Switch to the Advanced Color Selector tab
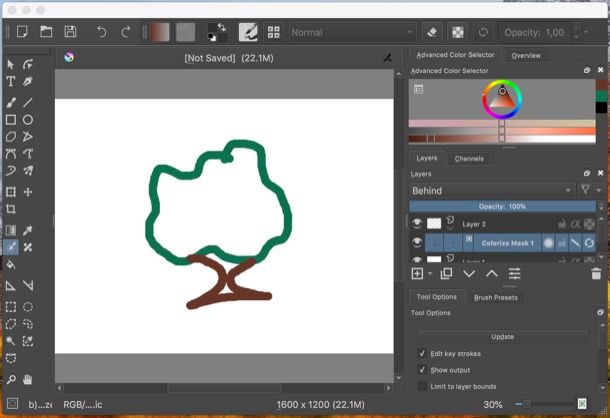 (x=455, y=55)
